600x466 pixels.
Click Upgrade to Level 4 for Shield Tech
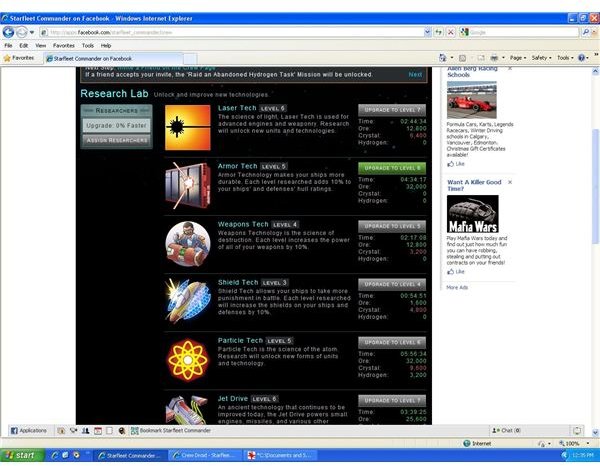pyautogui.click(x=392, y=284)
